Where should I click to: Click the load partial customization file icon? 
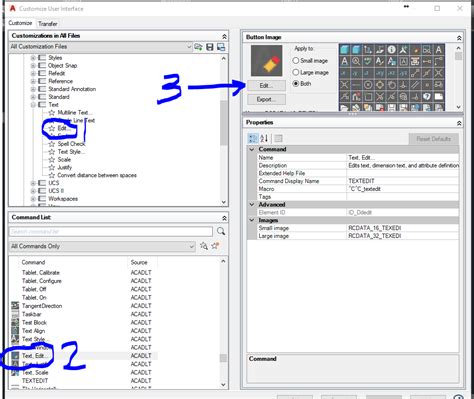[198, 47]
